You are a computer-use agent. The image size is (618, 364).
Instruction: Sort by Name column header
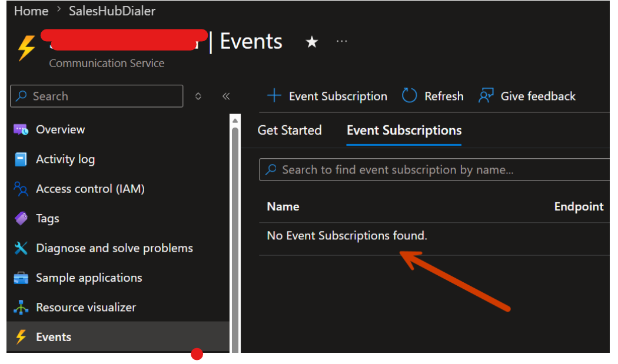click(x=283, y=207)
